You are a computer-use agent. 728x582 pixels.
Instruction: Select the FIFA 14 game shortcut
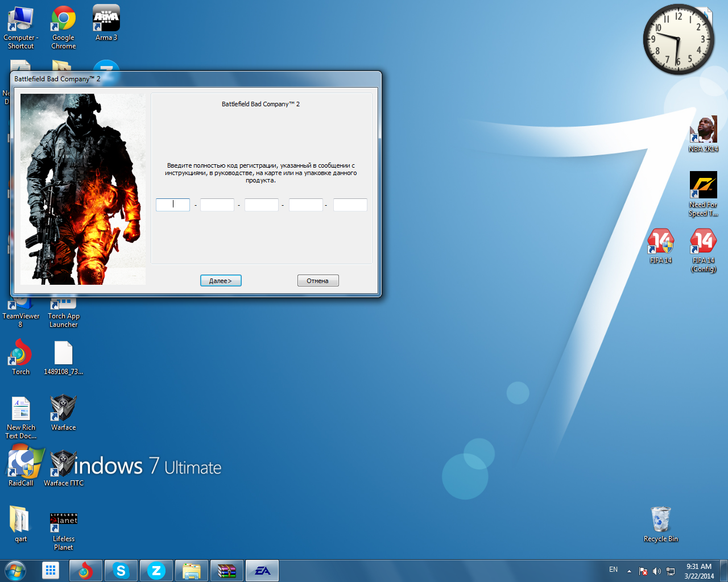coord(661,246)
